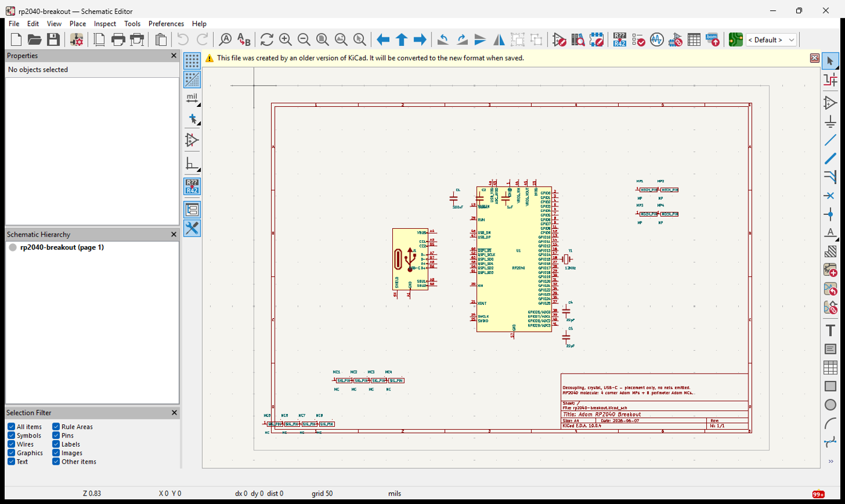Screen dimensions: 845x504
Task: Run footprint assignment tool
Action: click(x=675, y=40)
